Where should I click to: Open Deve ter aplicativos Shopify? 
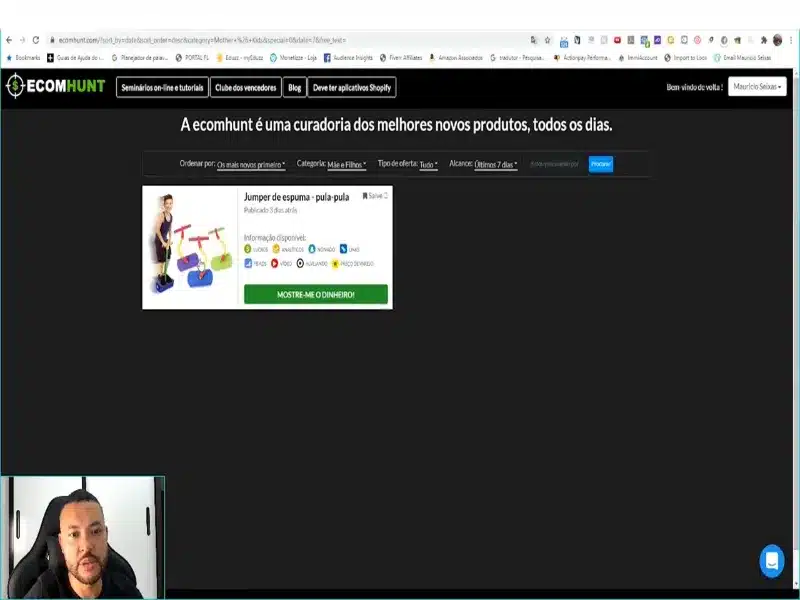point(352,87)
